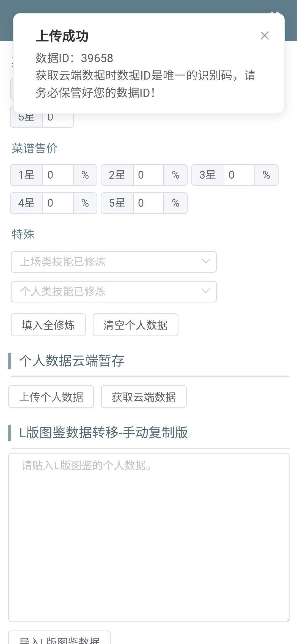297x644 pixels.
Task: Focus the 4星 菜谱售价 percent field
Action: point(58,203)
